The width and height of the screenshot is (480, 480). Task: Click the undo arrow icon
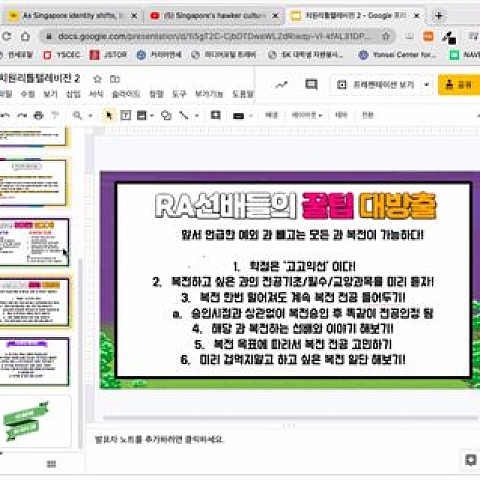6,116
